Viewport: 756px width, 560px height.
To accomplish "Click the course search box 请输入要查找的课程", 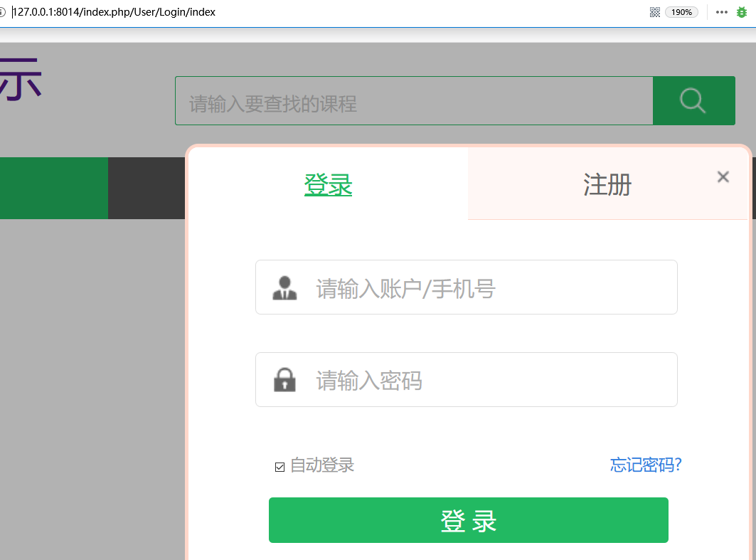I will point(414,101).
